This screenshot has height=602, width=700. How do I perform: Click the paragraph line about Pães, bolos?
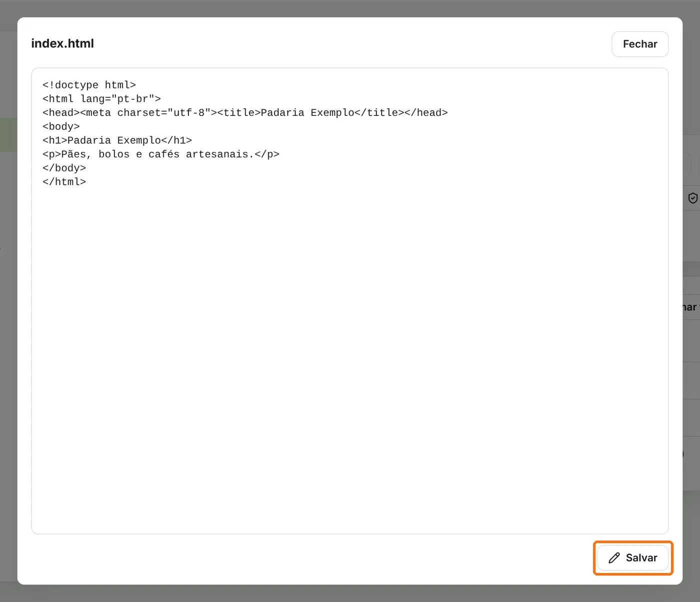[161, 154]
